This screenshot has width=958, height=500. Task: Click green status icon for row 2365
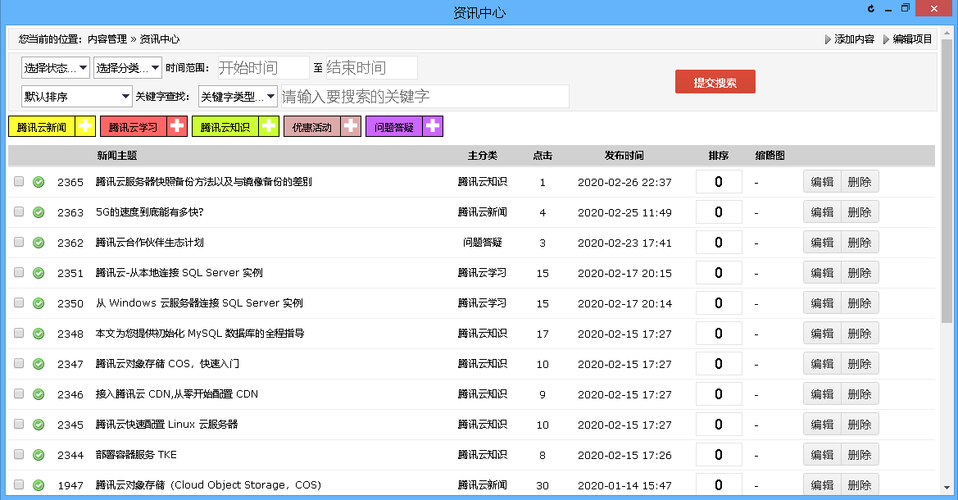pos(38,182)
